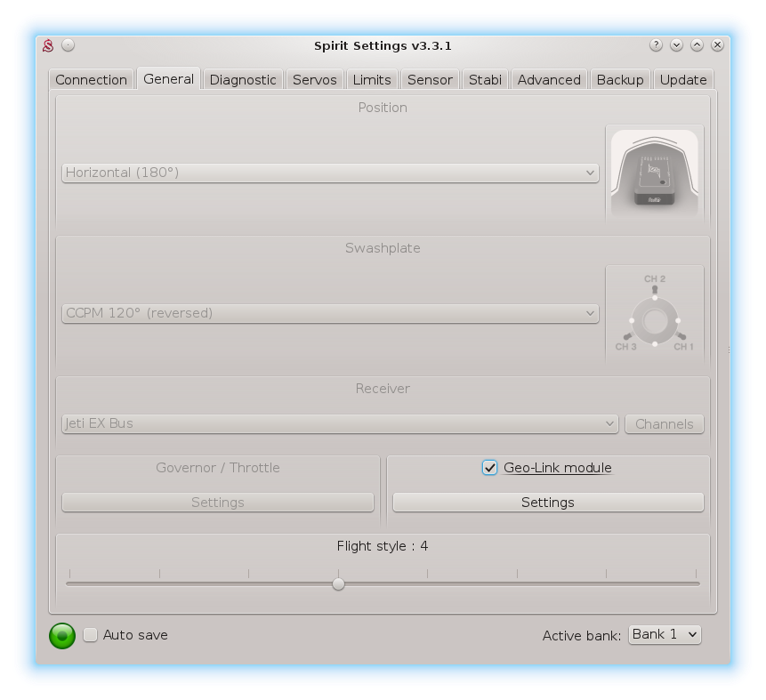The width and height of the screenshot is (766, 700).
Task: Open the Active bank dropdown
Action: [665, 634]
